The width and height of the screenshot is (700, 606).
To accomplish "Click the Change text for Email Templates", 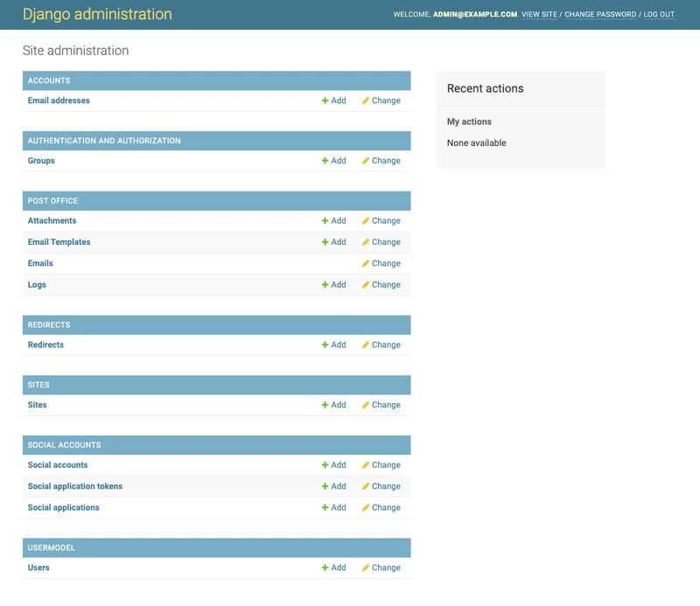I will click(386, 242).
